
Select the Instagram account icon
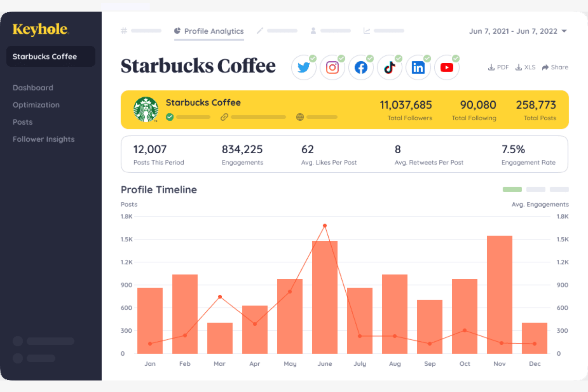coord(332,68)
